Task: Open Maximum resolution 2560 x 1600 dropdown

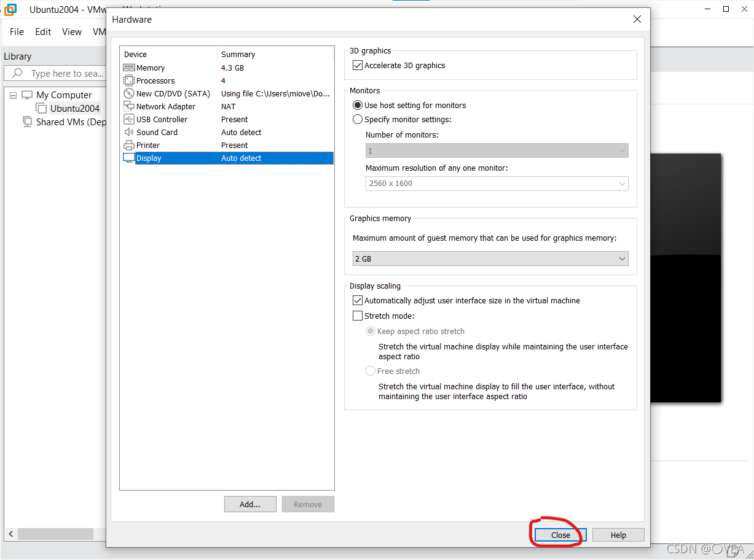Action: (497, 183)
